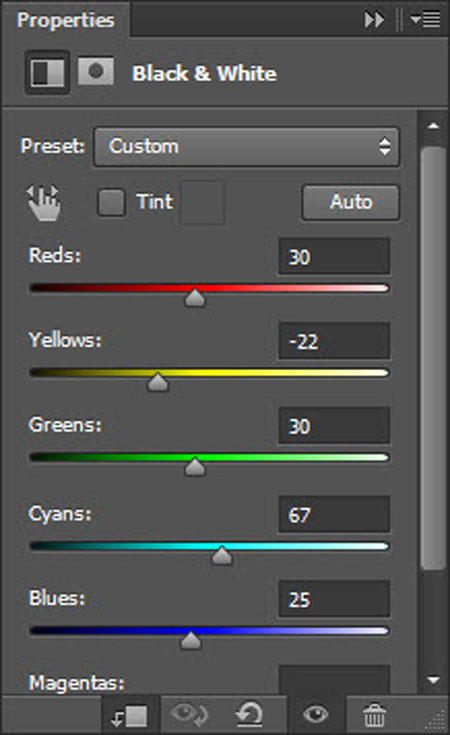Open the Properties panel flyout menu
The width and height of the screenshot is (450, 735).
(x=425, y=20)
